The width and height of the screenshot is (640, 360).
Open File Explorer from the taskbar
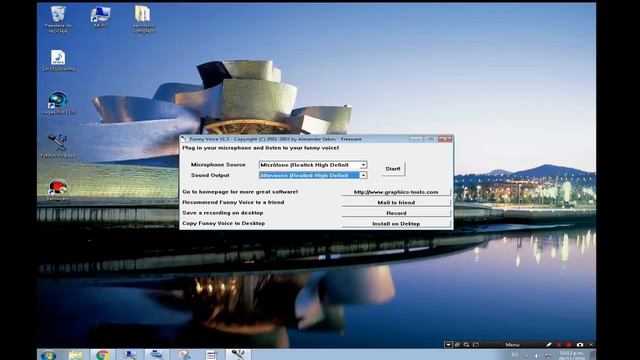point(76,355)
